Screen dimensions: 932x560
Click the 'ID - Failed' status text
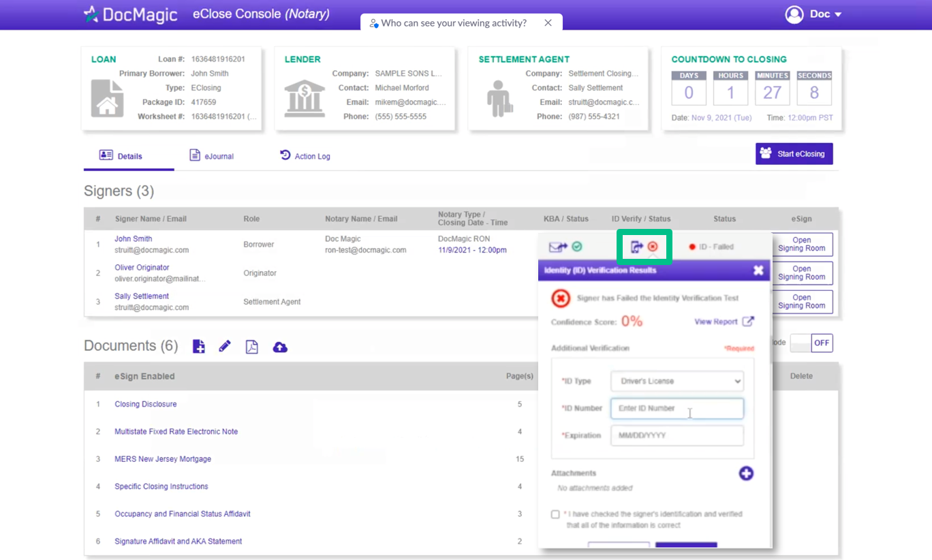pos(716,247)
